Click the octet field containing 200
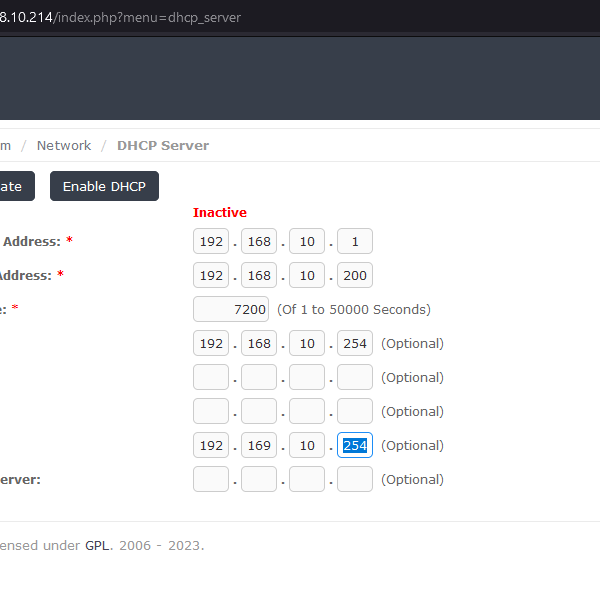The height and width of the screenshot is (599, 600). pos(355,275)
